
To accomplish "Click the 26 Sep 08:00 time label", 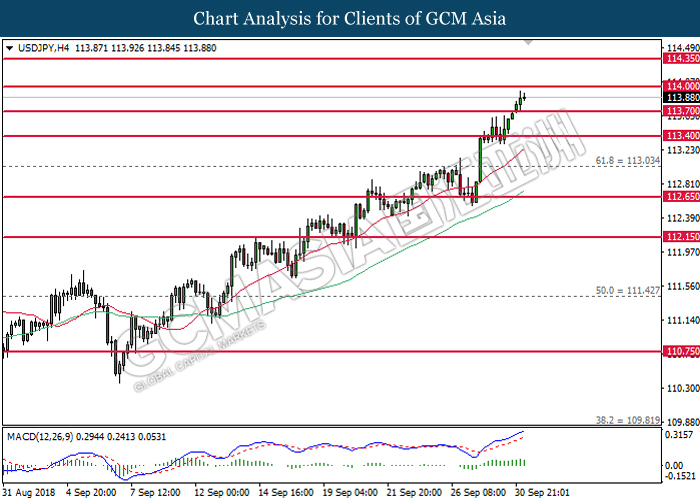I will [x=479, y=492].
